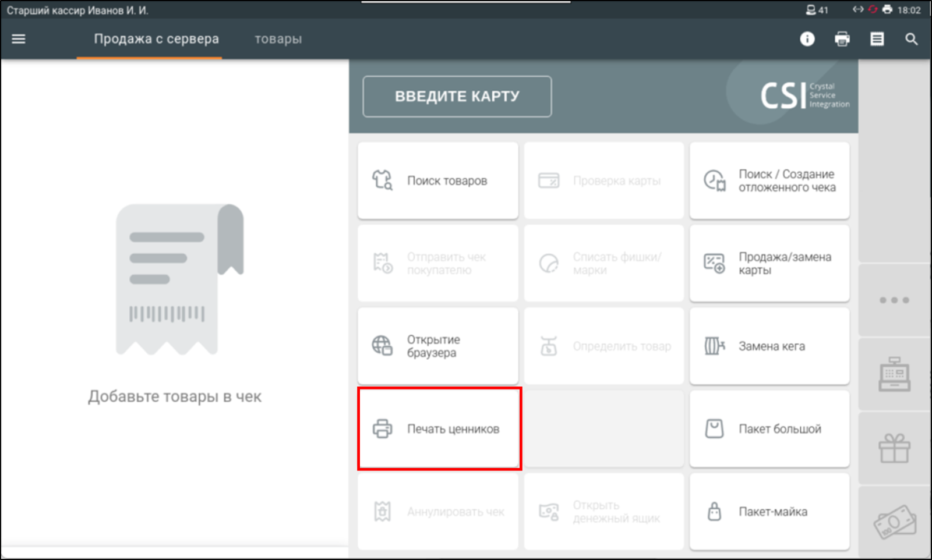
Task: Add the Пакет-майка item
Action: 769,512
